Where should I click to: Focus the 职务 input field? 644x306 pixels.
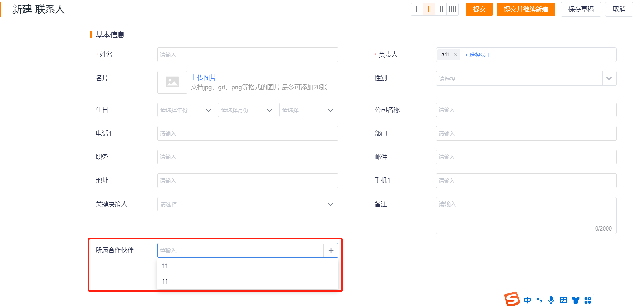click(248, 157)
